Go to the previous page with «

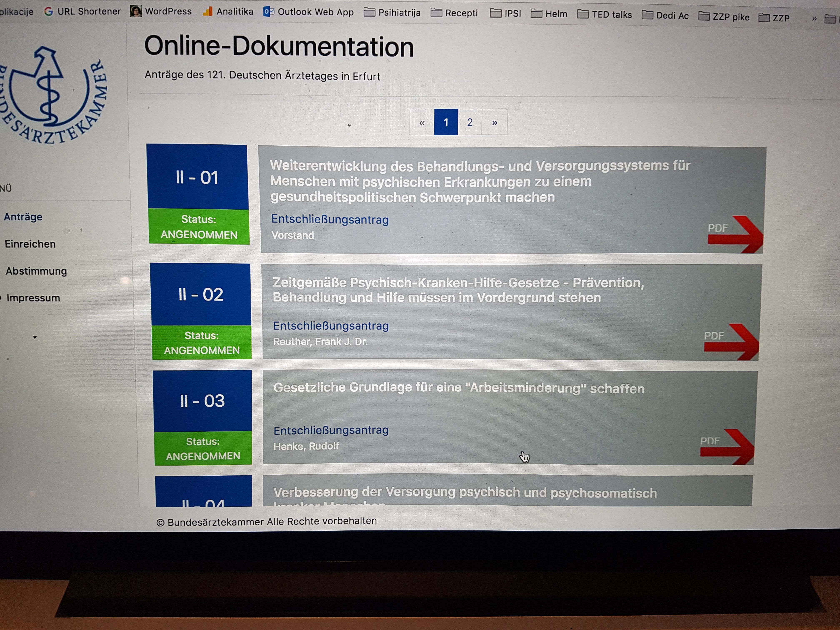click(422, 122)
